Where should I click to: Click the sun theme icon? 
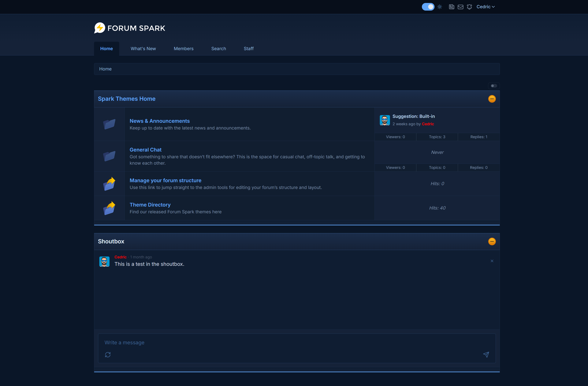pyautogui.click(x=439, y=7)
